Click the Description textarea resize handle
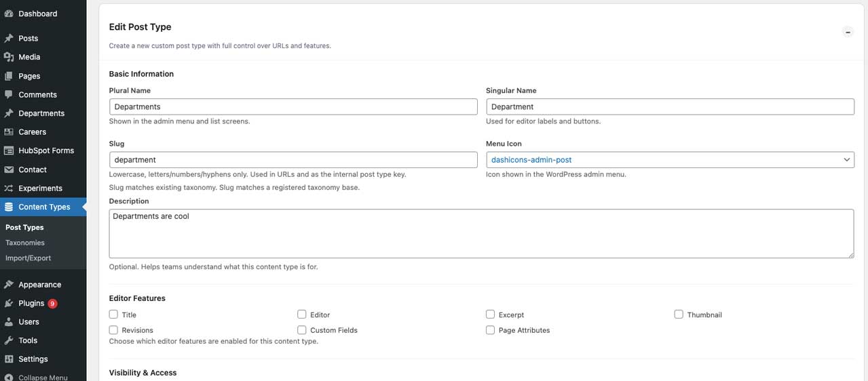The image size is (868, 381). 850,254
